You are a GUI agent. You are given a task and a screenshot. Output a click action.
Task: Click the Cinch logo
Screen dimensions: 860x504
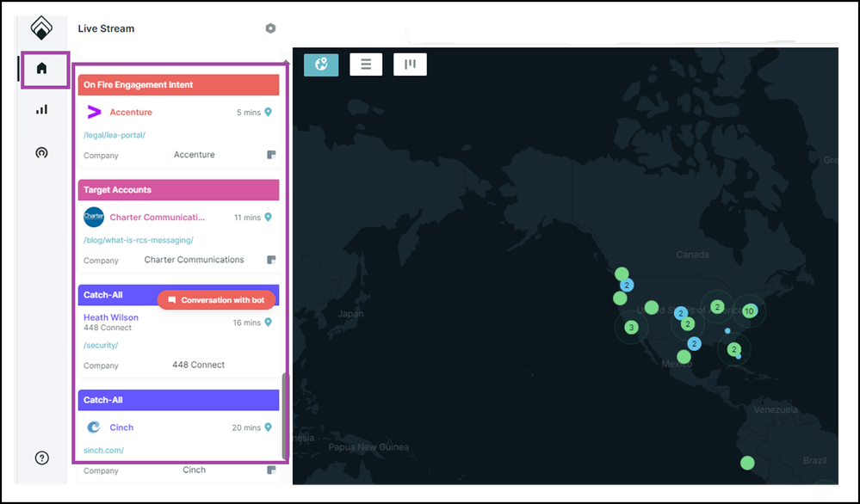tap(94, 427)
